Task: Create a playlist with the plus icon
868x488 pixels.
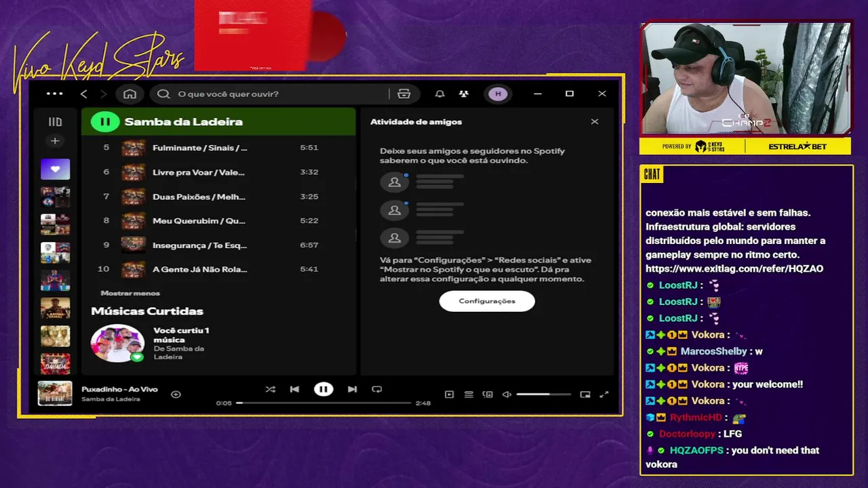Action: [55, 141]
